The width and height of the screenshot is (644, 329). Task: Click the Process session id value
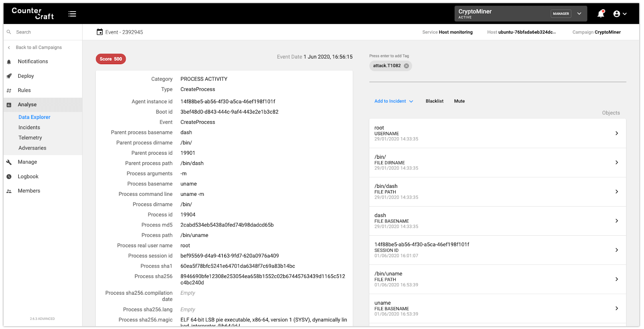point(230,256)
